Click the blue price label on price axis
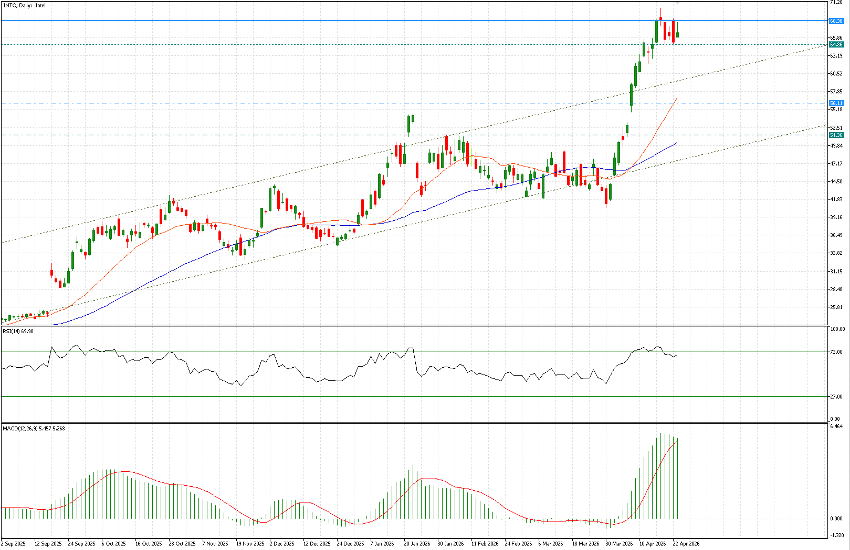Viewport: 850px width, 550px height. pyautogui.click(x=836, y=21)
